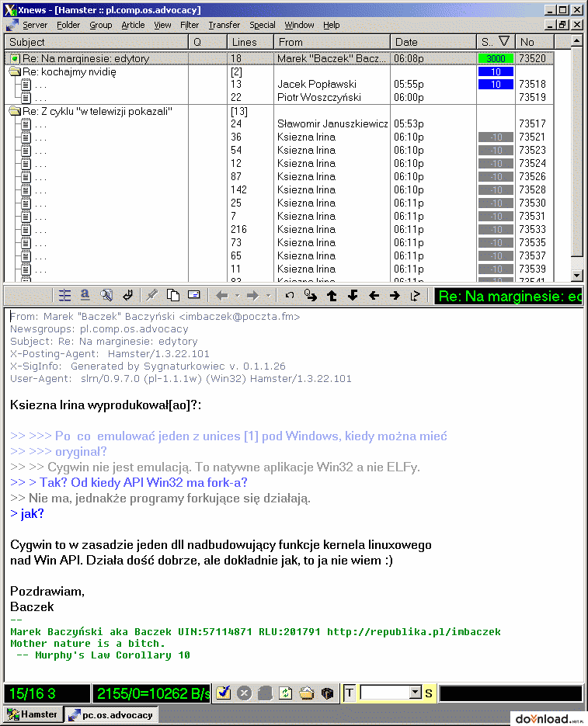Sort by the From column header
Screen dimensions: 588x726
(332, 42)
